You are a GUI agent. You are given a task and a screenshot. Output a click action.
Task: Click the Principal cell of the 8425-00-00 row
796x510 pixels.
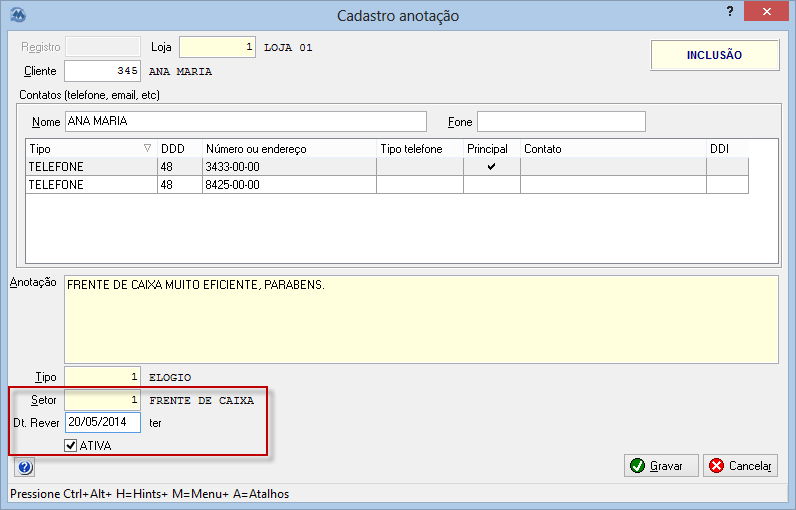point(491,185)
